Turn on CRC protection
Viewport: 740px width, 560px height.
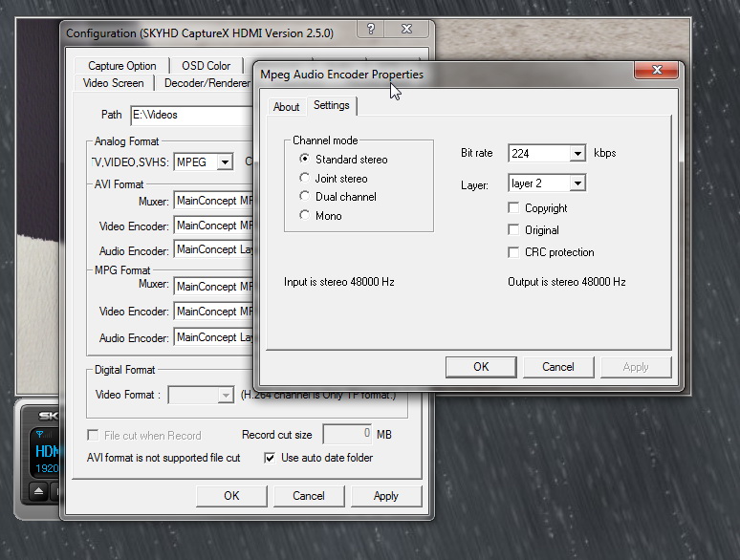514,252
